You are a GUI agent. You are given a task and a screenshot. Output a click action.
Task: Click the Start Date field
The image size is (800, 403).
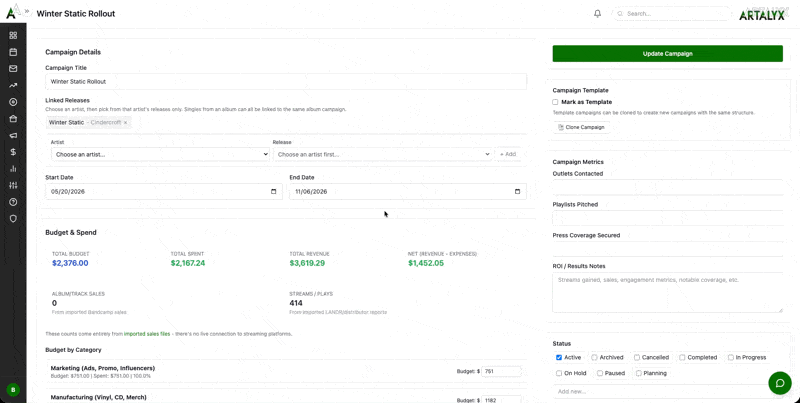(164, 192)
